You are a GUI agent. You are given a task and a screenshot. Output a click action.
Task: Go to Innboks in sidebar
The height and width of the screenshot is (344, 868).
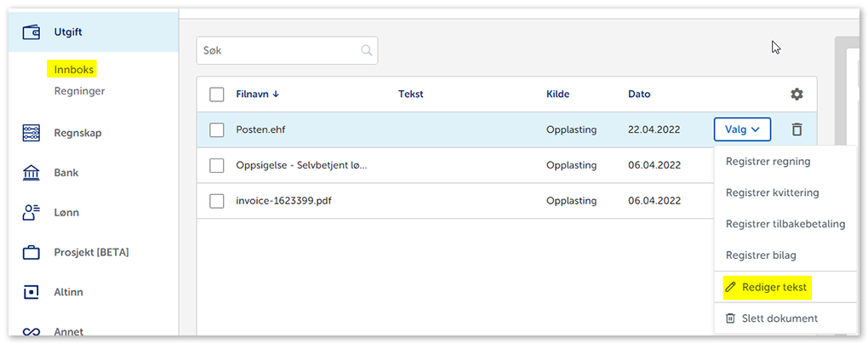click(x=74, y=70)
